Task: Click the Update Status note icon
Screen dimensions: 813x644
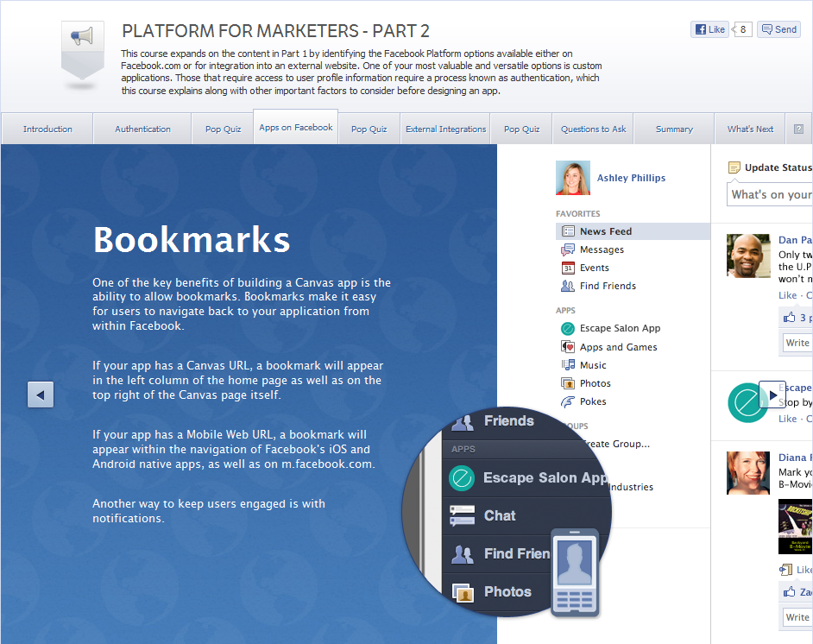Action: tap(734, 167)
